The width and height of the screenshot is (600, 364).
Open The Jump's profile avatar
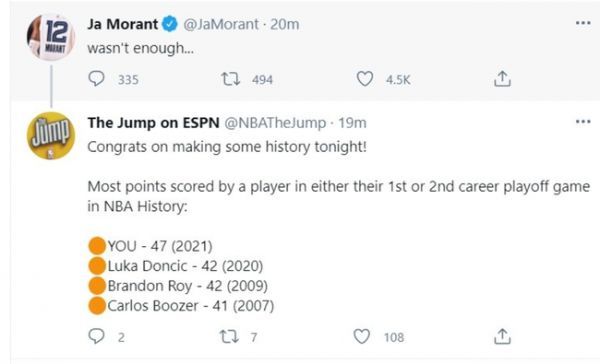tap(51, 135)
